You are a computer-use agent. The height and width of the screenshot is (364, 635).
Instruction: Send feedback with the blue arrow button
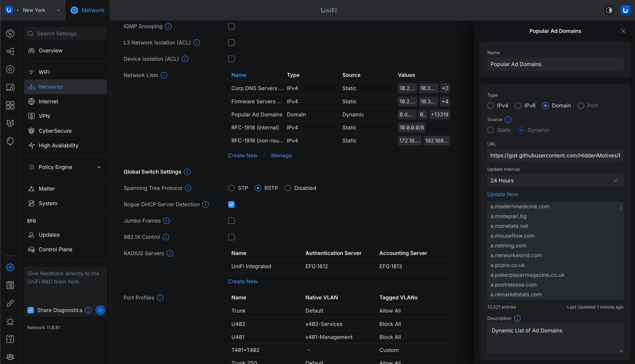(100, 310)
